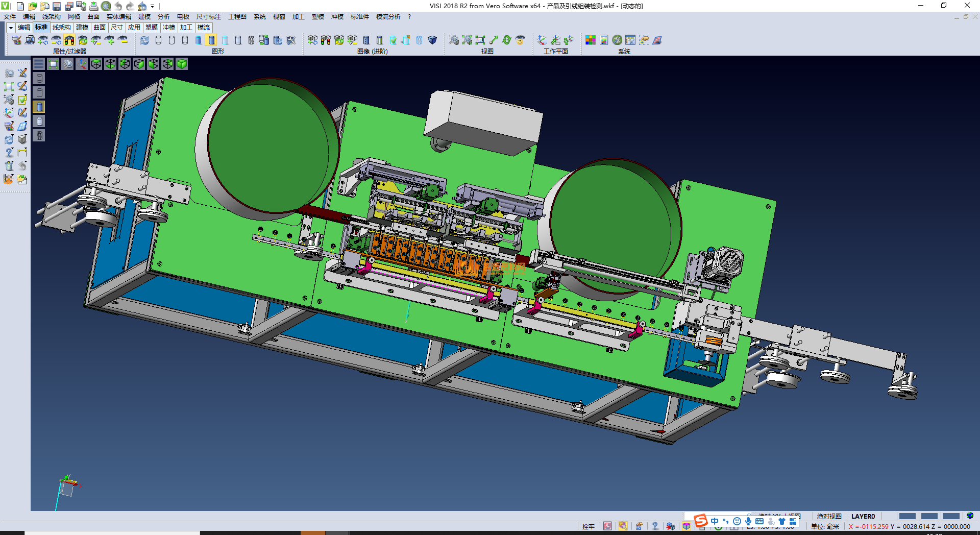Click the green refresh view icon
This screenshot has height=535, width=980.
(507, 40)
